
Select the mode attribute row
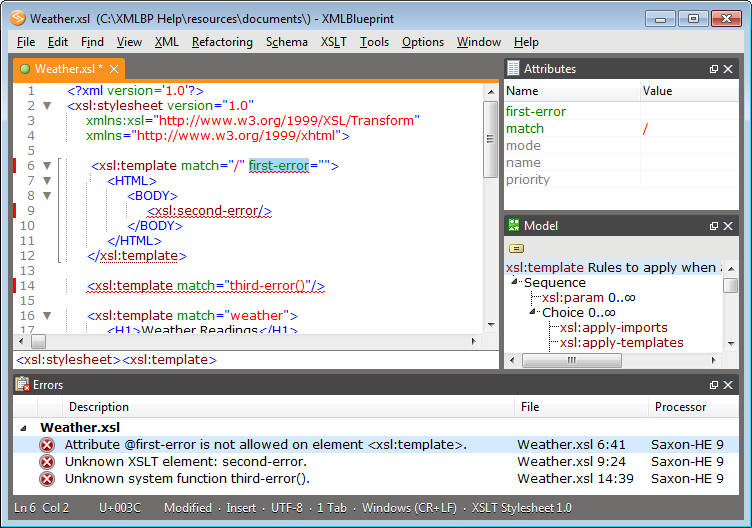click(523, 146)
